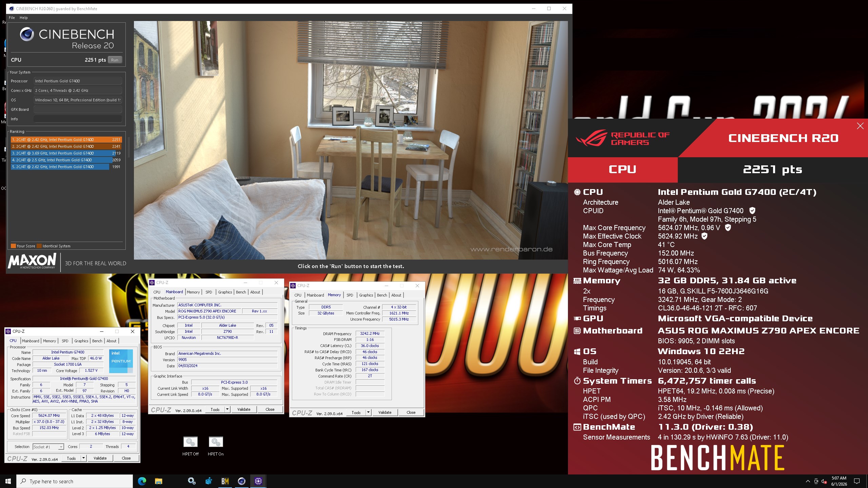Image resolution: width=868 pixels, height=488 pixels.
Task: Expand the Tools dropdown arrow in middle CPU-Z window
Action: click(x=227, y=409)
